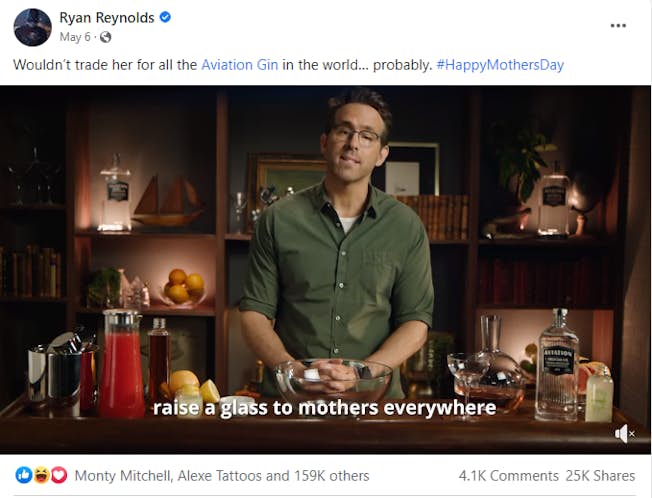Open the #HappyMothersDay hashtag

click(500, 65)
